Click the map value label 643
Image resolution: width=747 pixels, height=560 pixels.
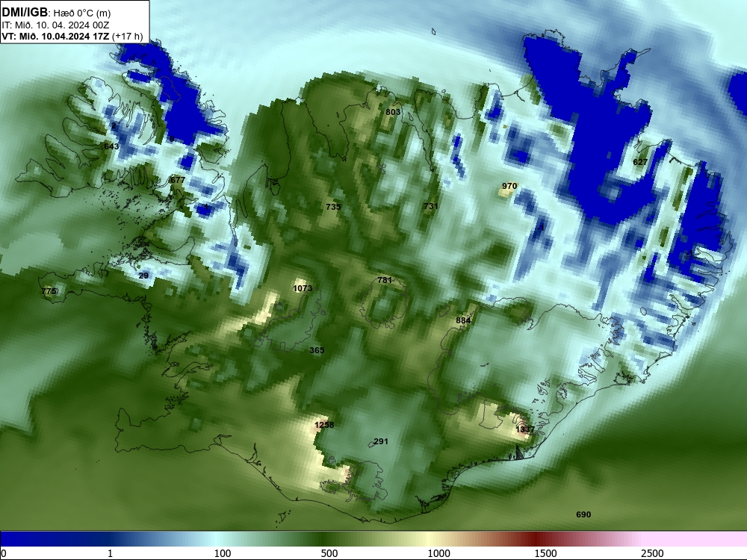click(x=111, y=146)
